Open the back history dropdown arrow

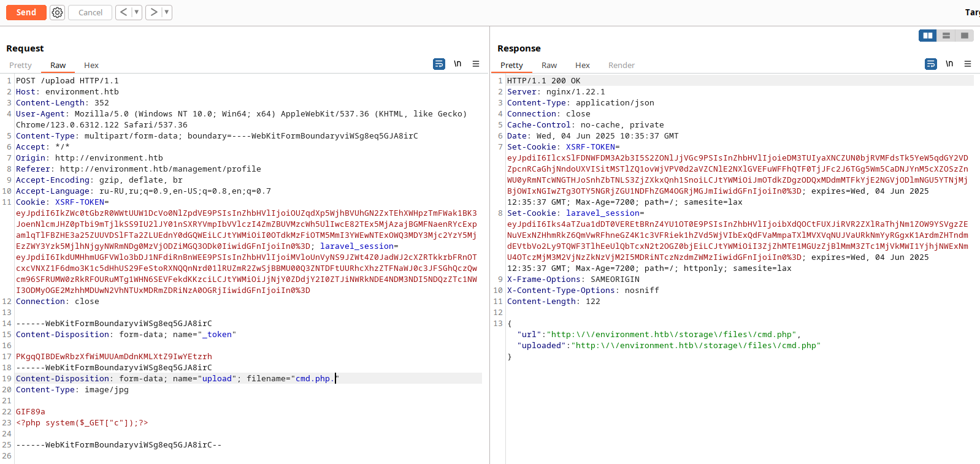click(x=136, y=12)
